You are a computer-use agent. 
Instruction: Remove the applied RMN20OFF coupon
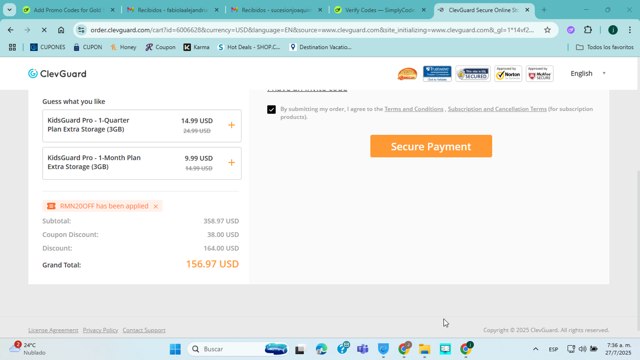point(156,206)
